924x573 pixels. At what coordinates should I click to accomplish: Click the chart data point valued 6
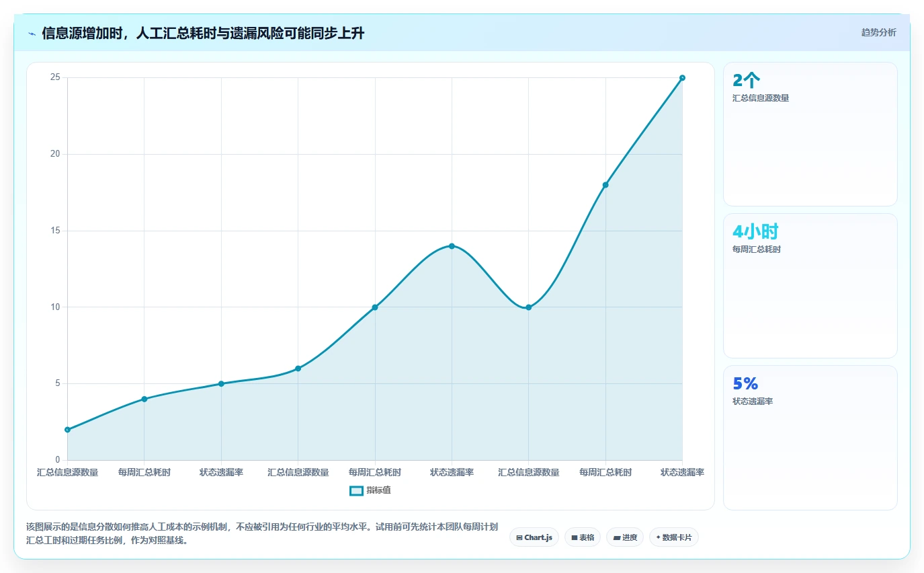click(x=298, y=369)
